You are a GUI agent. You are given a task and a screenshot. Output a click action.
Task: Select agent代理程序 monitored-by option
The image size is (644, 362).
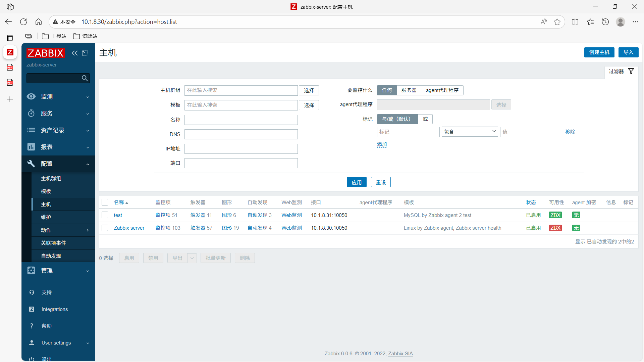click(442, 90)
